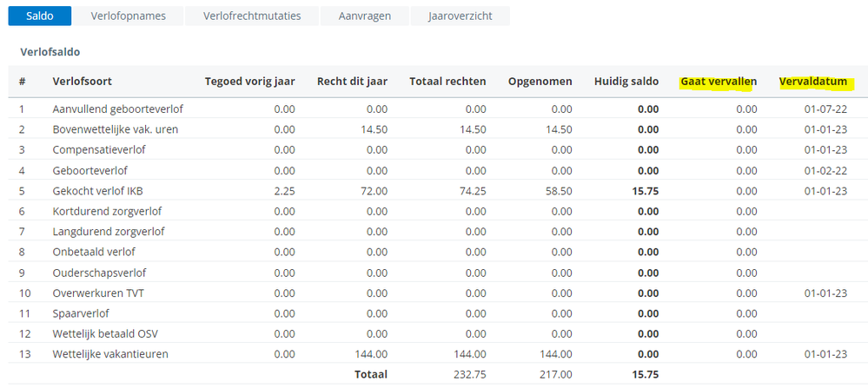Select the Spaarverlof row label

[81, 313]
